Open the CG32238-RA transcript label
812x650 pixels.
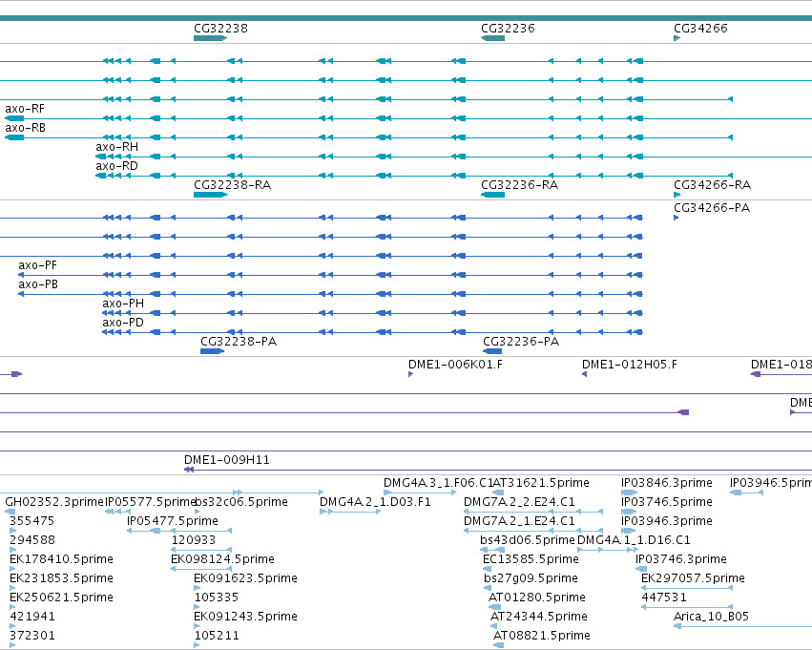click(232, 185)
